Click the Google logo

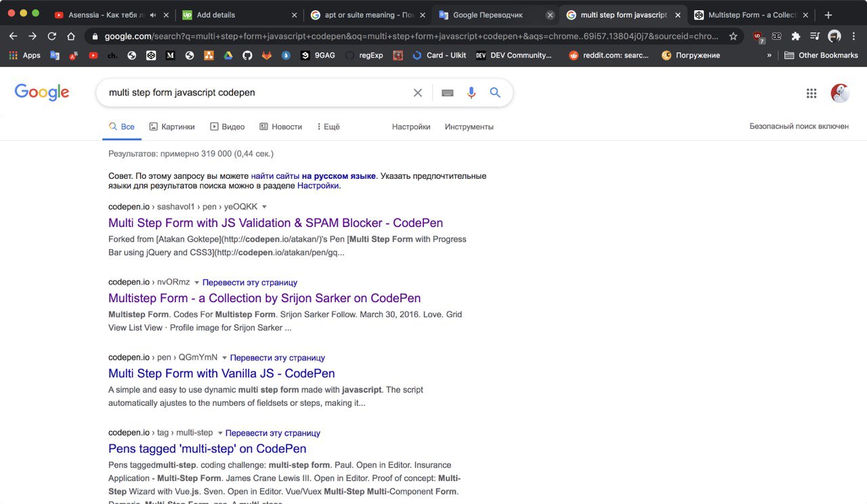pos(42,93)
